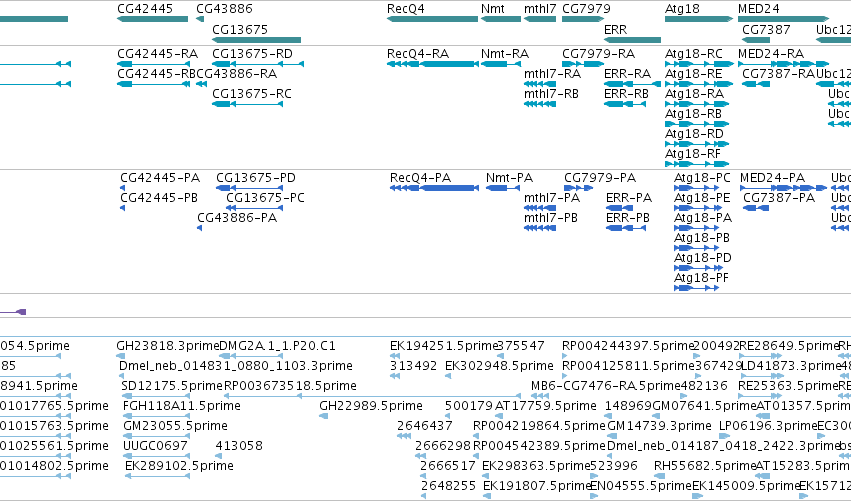Click protein CG43886-PA

(x=237, y=218)
